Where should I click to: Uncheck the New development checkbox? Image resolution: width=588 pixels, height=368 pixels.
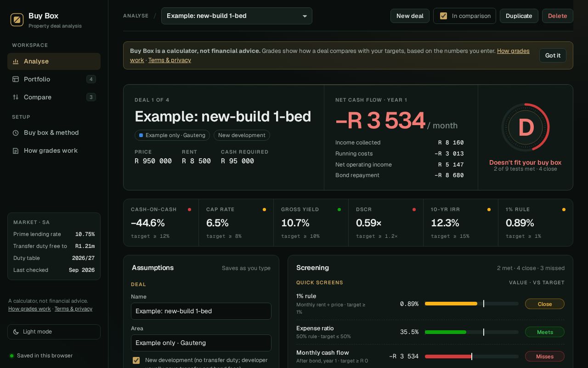pyautogui.click(x=136, y=360)
